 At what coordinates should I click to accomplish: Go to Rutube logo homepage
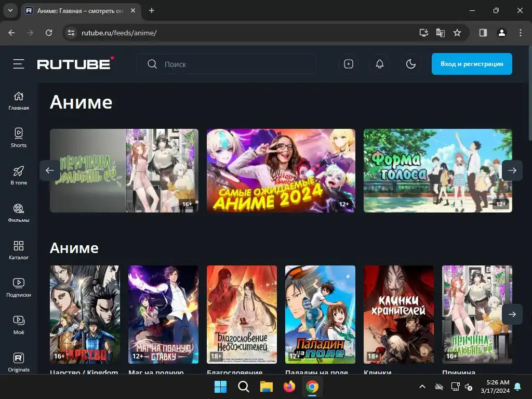[x=75, y=63]
